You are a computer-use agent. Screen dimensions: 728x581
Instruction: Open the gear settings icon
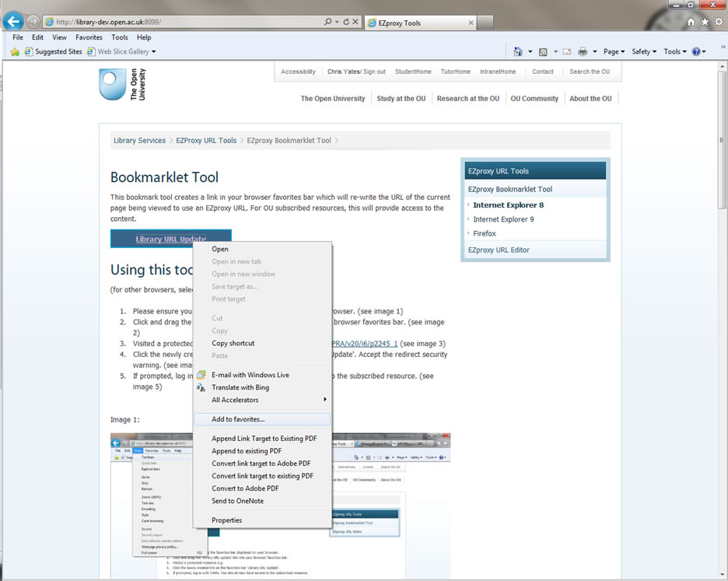coord(719,22)
